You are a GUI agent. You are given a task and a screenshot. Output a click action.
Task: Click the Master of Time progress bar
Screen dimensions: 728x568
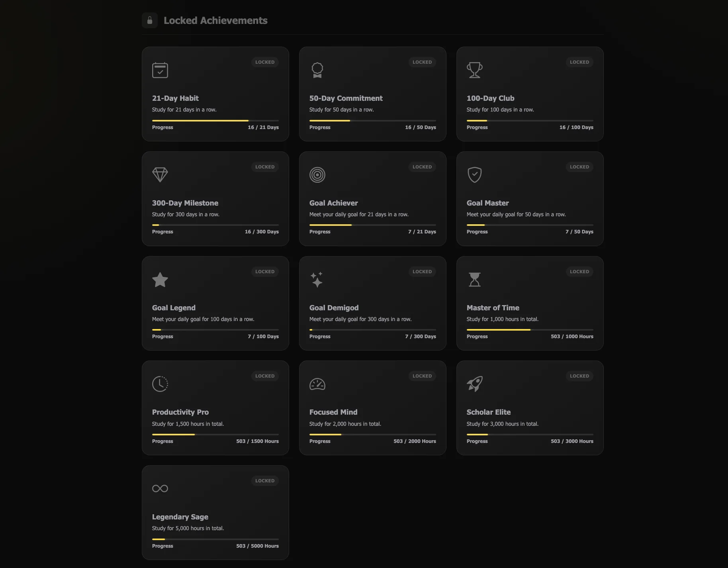click(x=530, y=330)
